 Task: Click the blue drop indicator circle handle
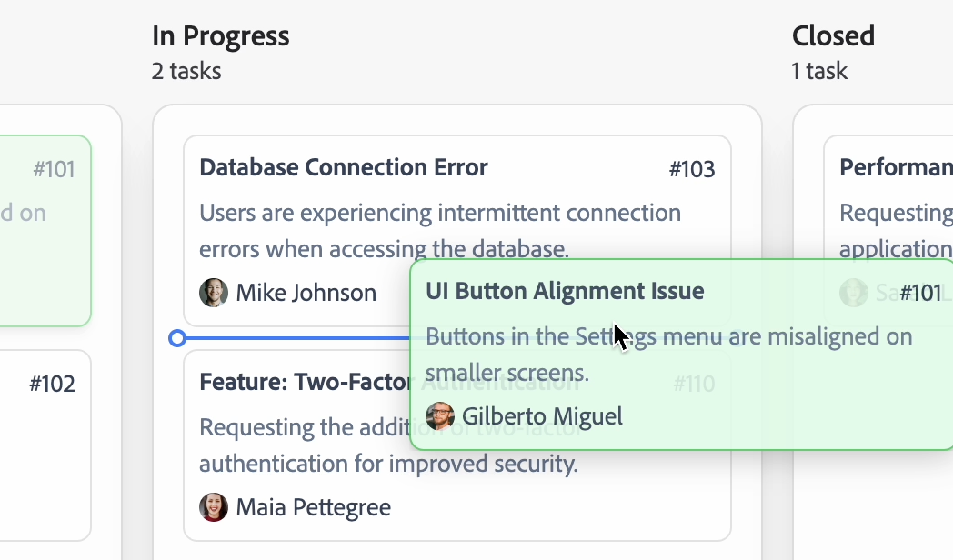click(178, 338)
